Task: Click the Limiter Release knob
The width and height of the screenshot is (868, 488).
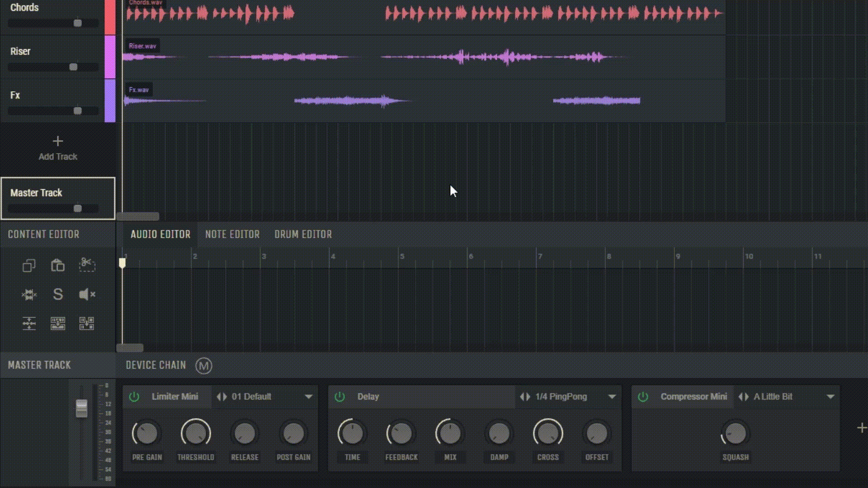Action: point(245,434)
